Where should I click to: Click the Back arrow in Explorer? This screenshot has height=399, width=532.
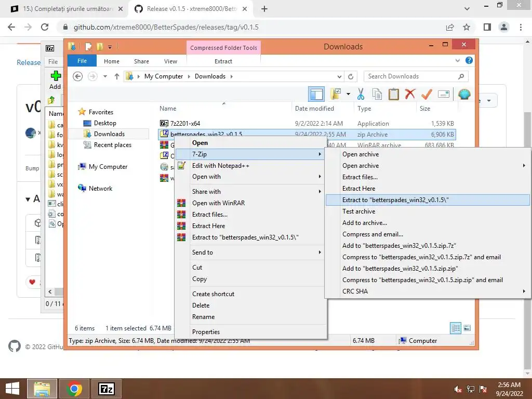pyautogui.click(x=78, y=76)
